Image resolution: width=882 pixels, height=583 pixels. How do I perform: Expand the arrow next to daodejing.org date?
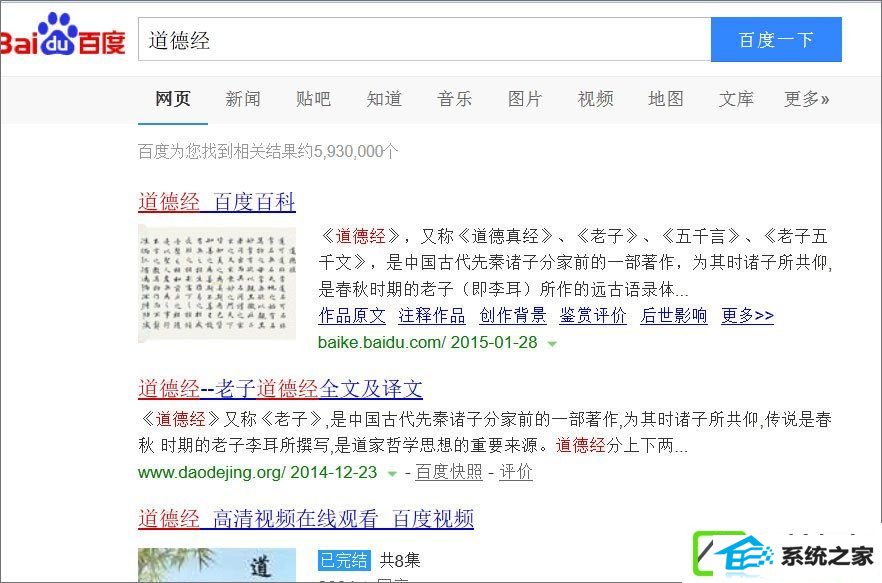[x=392, y=473]
